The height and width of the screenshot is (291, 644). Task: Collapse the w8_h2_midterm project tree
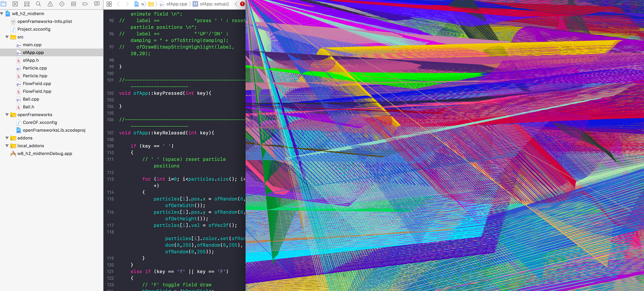click(2, 14)
